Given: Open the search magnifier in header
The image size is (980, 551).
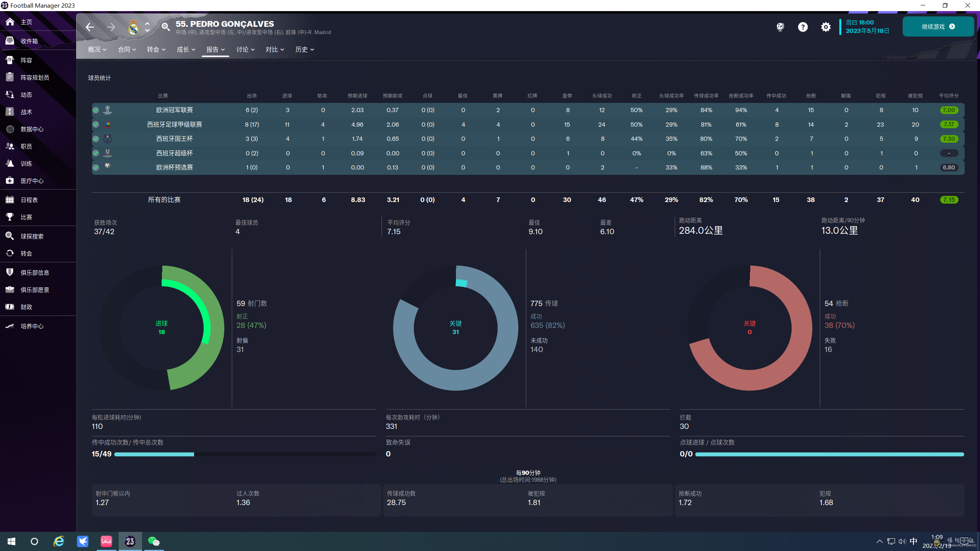Looking at the screenshot, I should point(166,27).
